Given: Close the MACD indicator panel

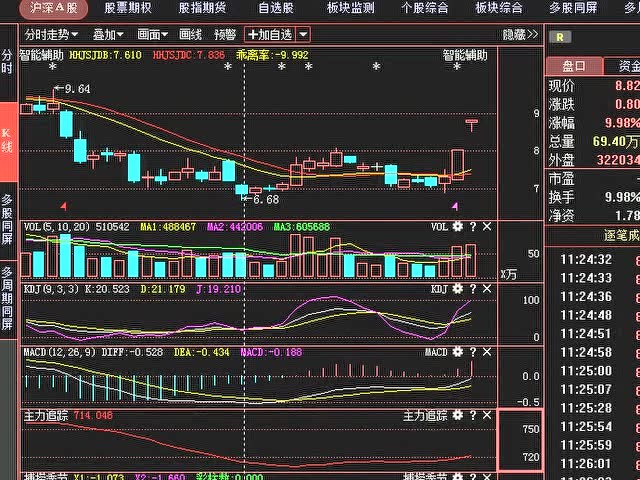Looking at the screenshot, I should [x=487, y=352].
